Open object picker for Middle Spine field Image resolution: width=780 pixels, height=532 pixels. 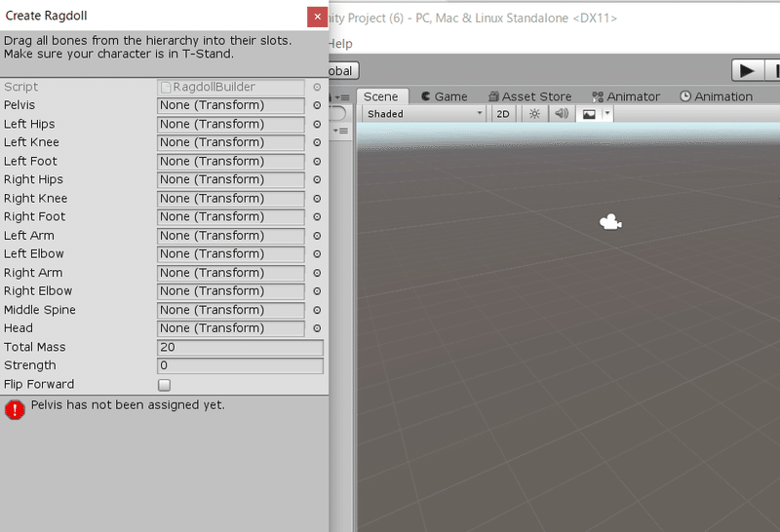tap(317, 310)
